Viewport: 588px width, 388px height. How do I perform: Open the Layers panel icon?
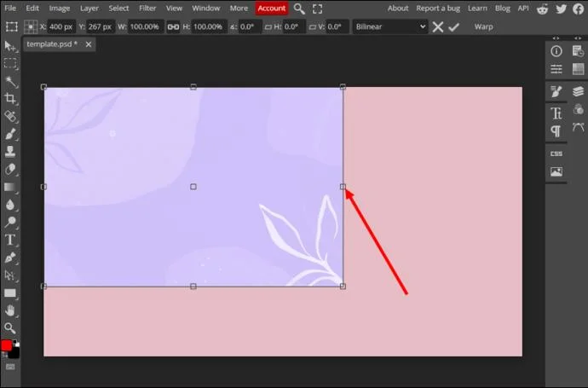pyautogui.click(x=579, y=91)
